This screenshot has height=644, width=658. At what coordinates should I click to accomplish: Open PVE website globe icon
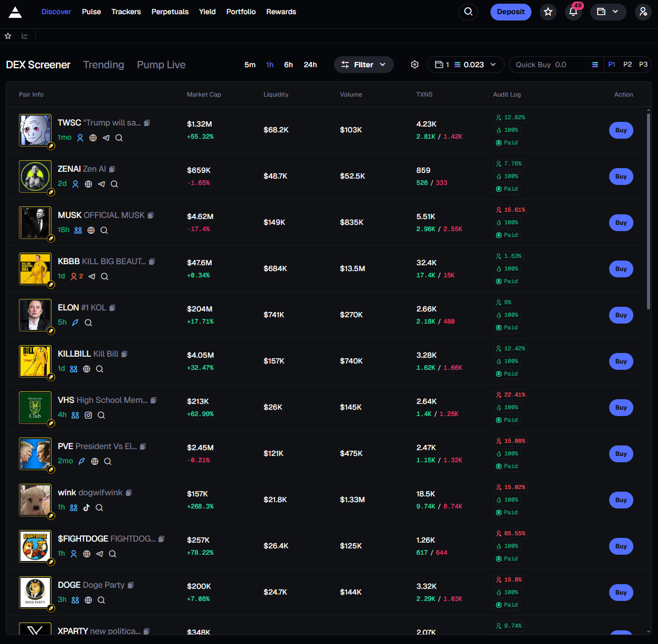click(x=95, y=461)
